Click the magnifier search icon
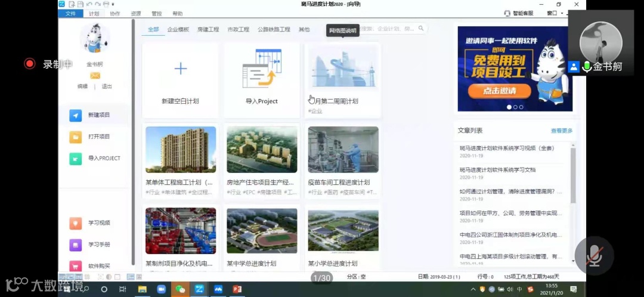Viewport: 644px width, 297px height. (x=421, y=29)
